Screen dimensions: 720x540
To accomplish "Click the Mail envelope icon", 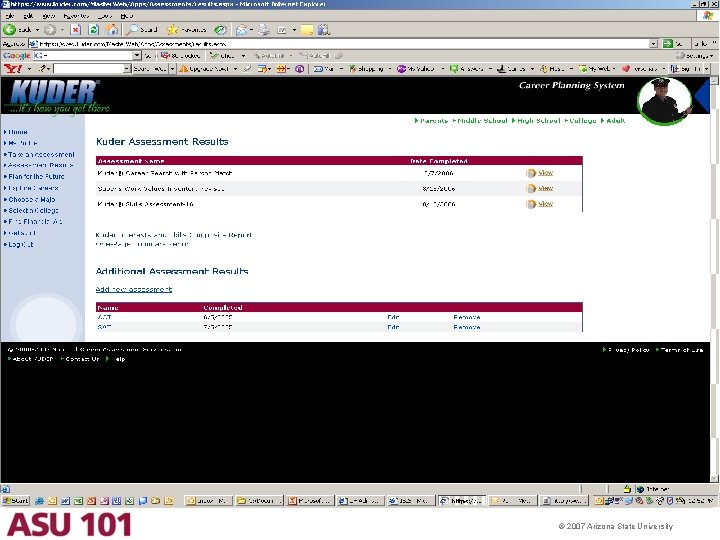I will pyautogui.click(x=241, y=30).
